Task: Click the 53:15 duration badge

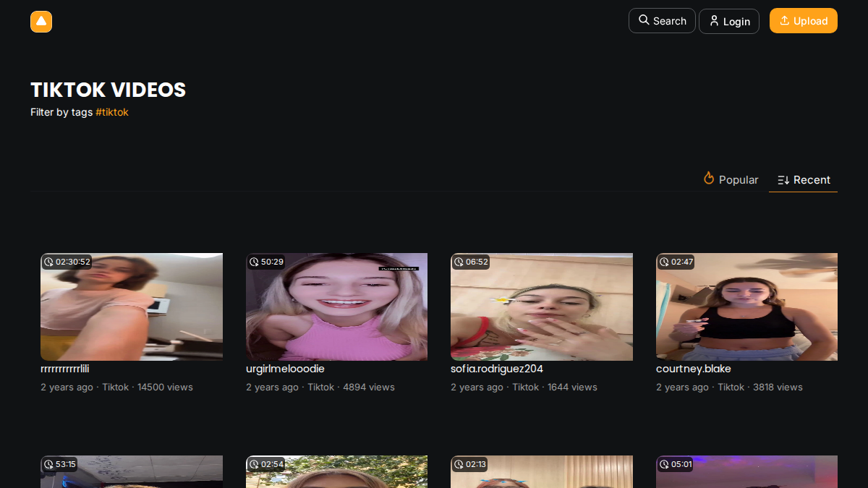Action: tap(61, 464)
